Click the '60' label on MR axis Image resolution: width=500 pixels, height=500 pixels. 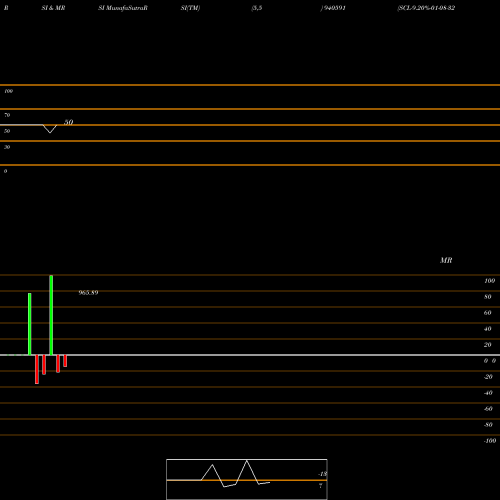pos(488,313)
